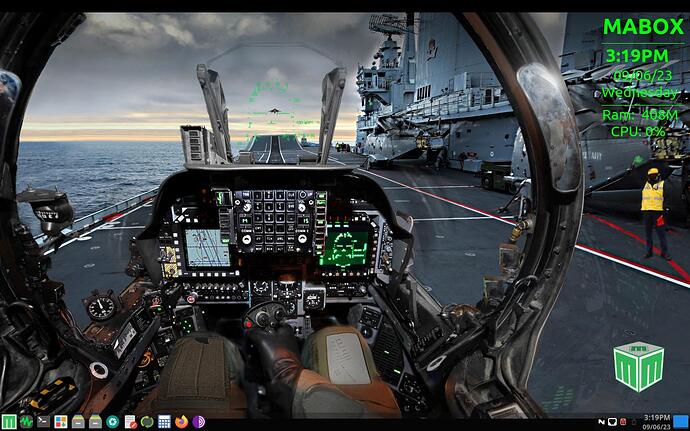Open the second file drawer icon
The image size is (690, 431).
pos(95,422)
